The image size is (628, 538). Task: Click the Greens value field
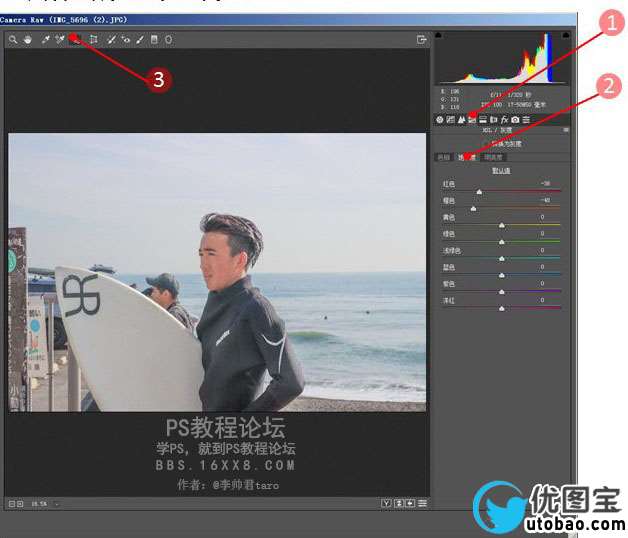(x=545, y=233)
